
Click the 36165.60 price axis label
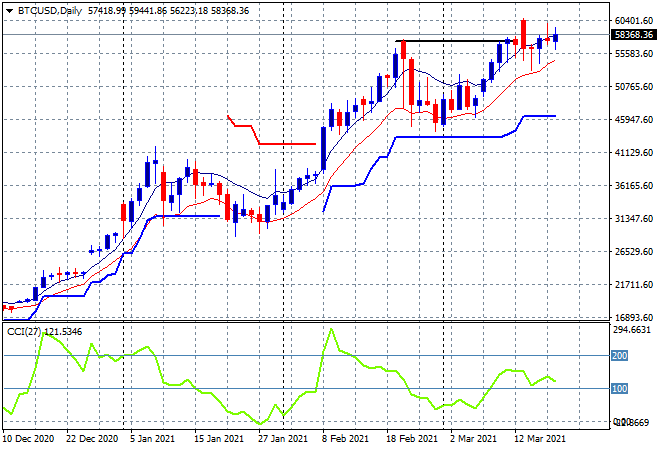pyautogui.click(x=633, y=186)
